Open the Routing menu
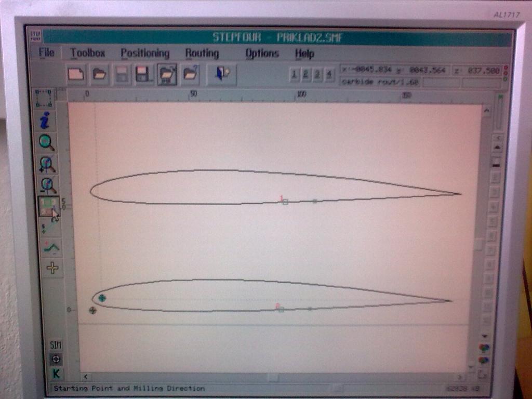The height and width of the screenshot is (399, 532). pyautogui.click(x=202, y=53)
